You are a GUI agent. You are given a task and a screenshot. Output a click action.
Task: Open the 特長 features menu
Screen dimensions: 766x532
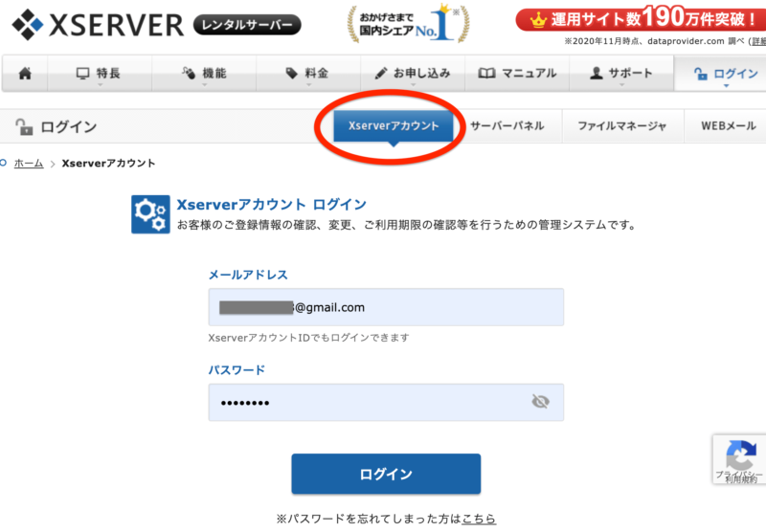100,74
